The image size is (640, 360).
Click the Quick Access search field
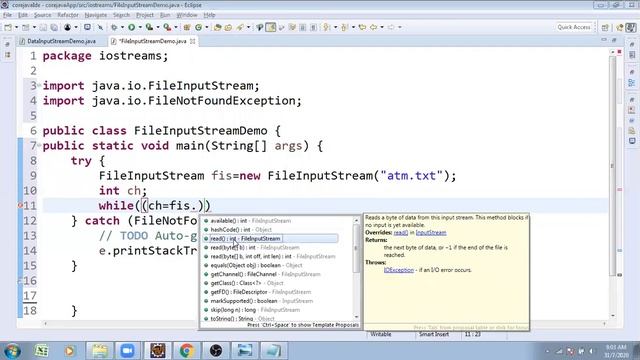click(x=574, y=27)
